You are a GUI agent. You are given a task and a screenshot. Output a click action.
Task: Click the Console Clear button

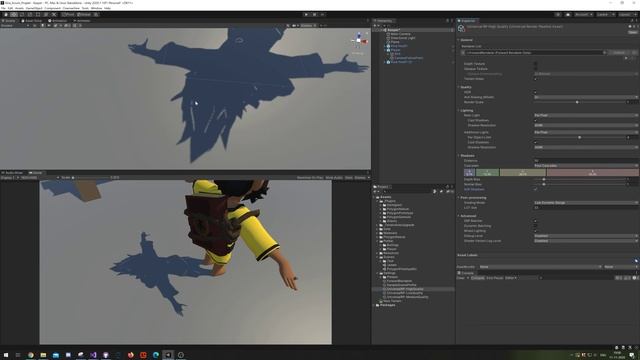(460, 278)
